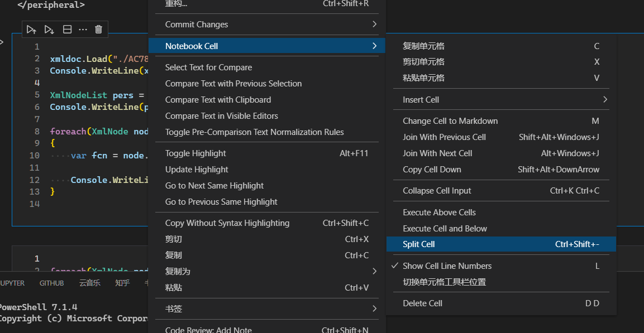Delete cell using the trash icon

click(98, 29)
